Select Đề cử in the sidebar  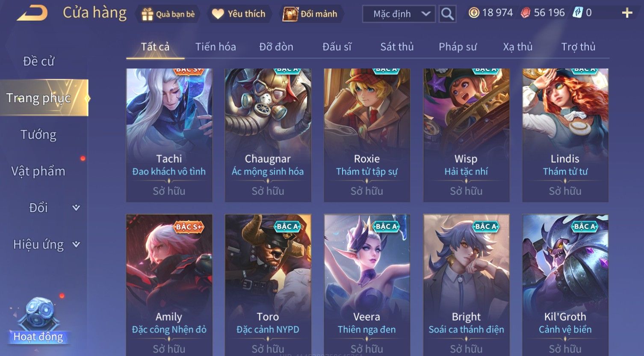point(38,61)
